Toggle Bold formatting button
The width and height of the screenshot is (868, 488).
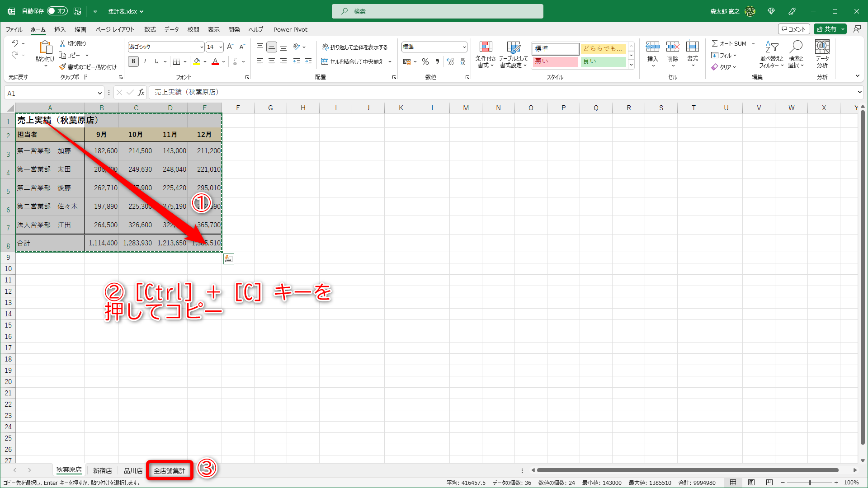pos(133,61)
